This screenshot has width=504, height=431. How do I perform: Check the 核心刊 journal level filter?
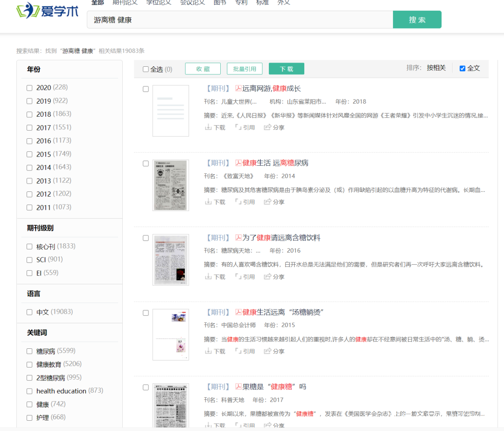29,247
